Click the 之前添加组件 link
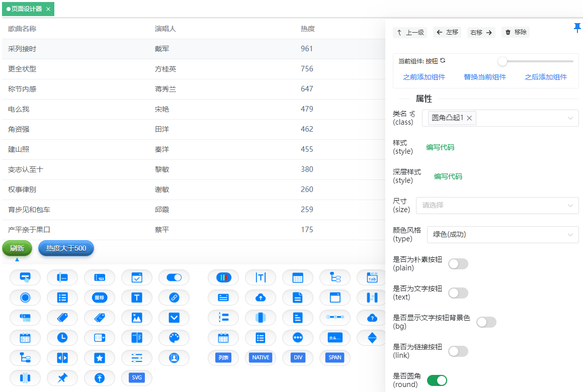This screenshot has width=583, height=392. 424,77
